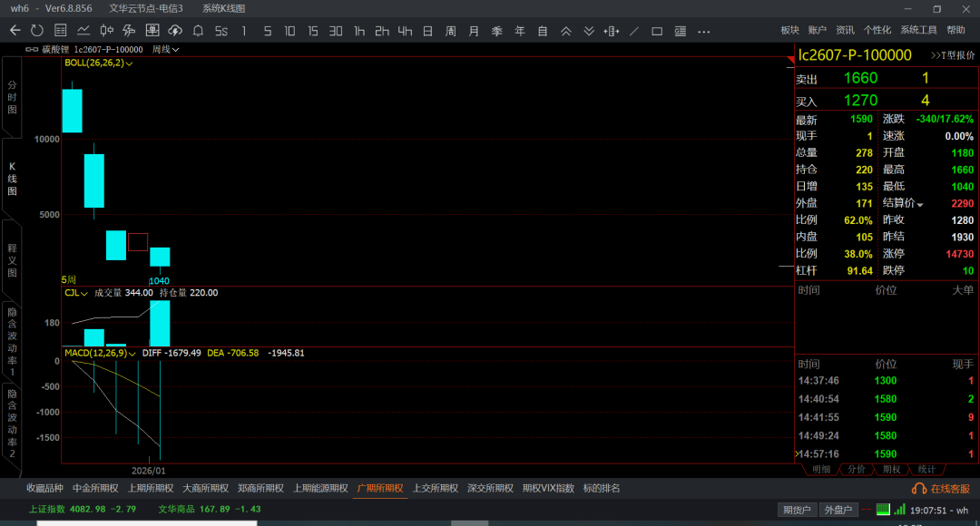Open the 期权VIX指数 tab
The image size is (980, 526).
[x=548, y=489]
